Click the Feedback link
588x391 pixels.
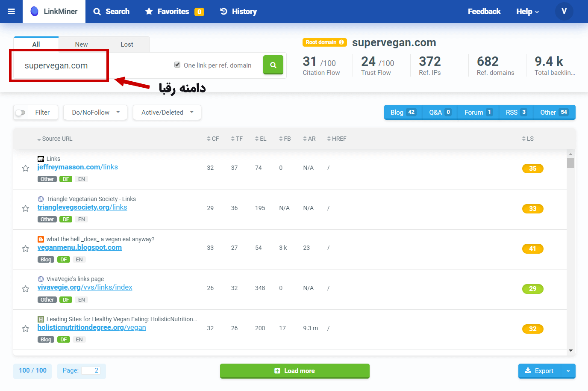point(484,12)
